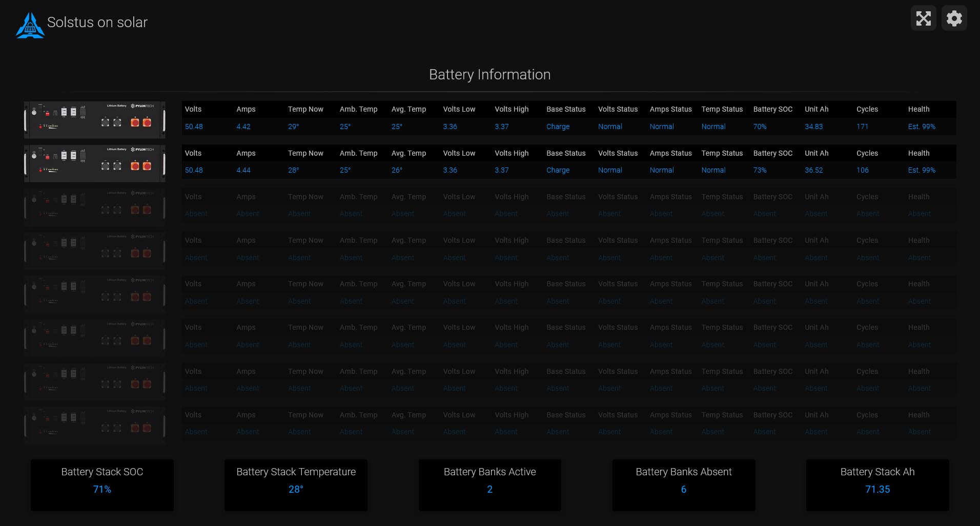
Task: Click the fullscreen expand icon
Action: pyautogui.click(x=924, y=18)
